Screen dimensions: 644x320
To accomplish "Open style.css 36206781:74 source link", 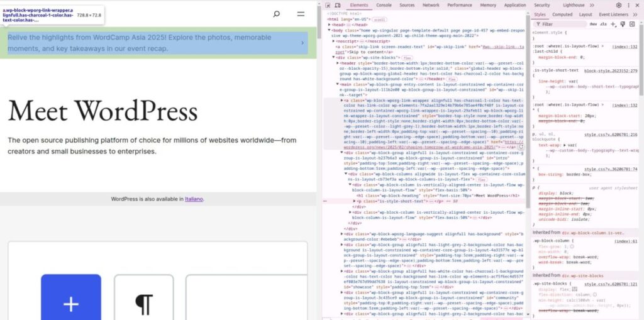I will [611, 169].
